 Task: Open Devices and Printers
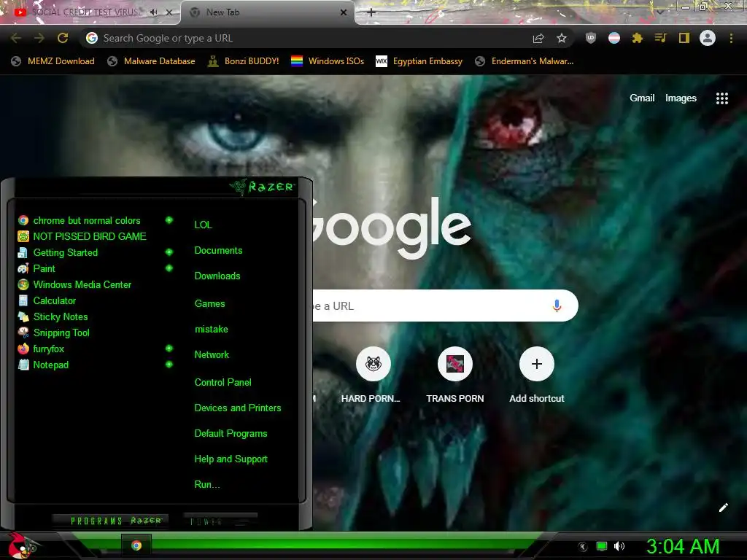(x=237, y=408)
